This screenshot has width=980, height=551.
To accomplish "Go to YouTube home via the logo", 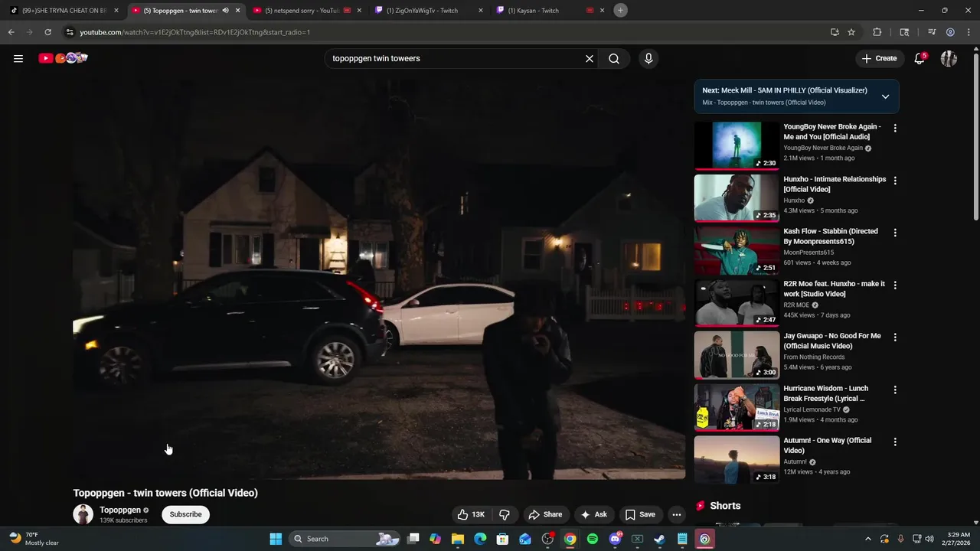I will (64, 58).
